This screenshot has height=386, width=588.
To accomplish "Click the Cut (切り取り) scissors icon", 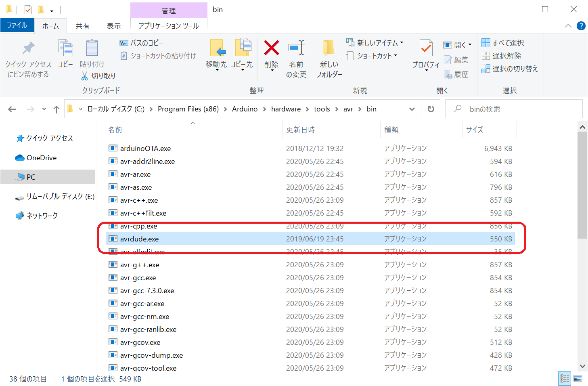I will pyautogui.click(x=84, y=76).
